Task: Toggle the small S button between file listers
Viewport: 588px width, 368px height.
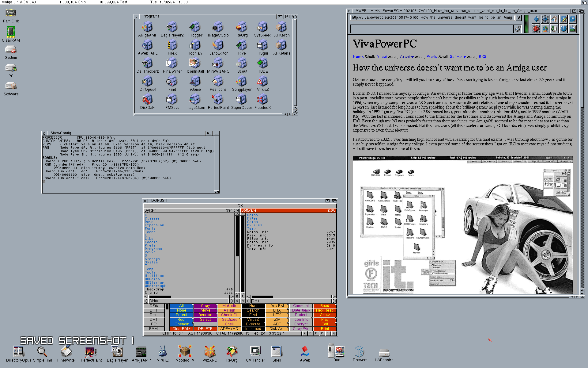Action: point(237,301)
